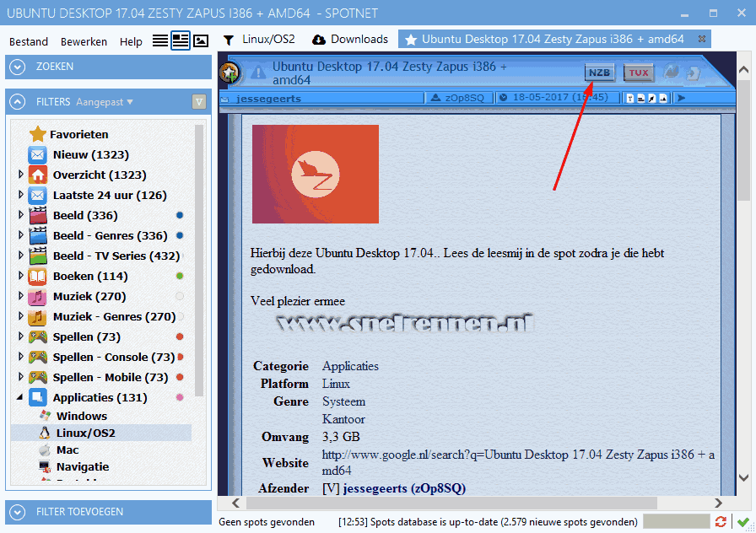The height and width of the screenshot is (533, 756).
Task: Click the second small page icon in spot bar
Action: pyautogui.click(x=640, y=99)
